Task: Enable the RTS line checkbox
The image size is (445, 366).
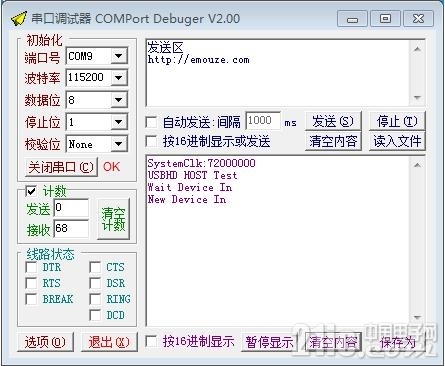Action: (x=31, y=283)
